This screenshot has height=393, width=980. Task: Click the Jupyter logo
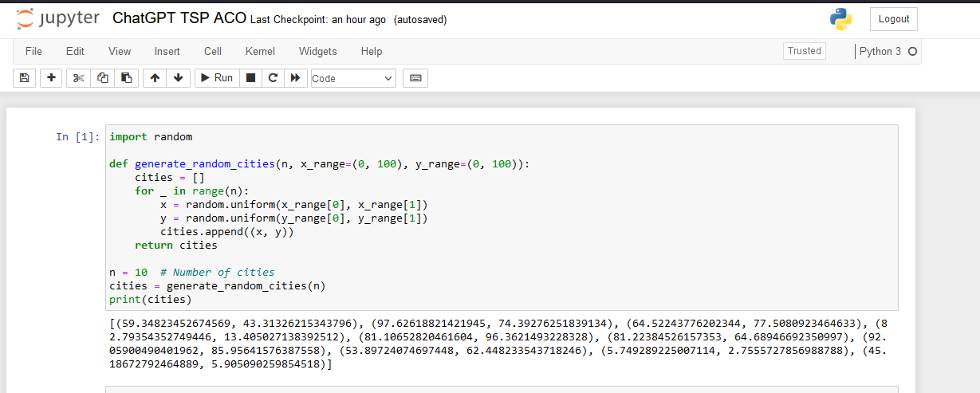tap(57, 19)
